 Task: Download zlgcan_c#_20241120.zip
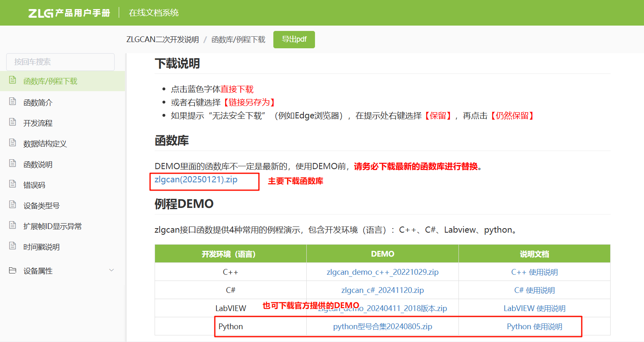383,290
